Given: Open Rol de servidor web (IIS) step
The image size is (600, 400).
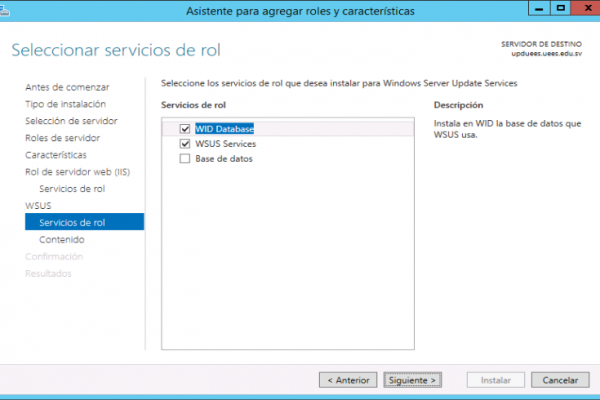Looking at the screenshot, I should coord(78,172).
